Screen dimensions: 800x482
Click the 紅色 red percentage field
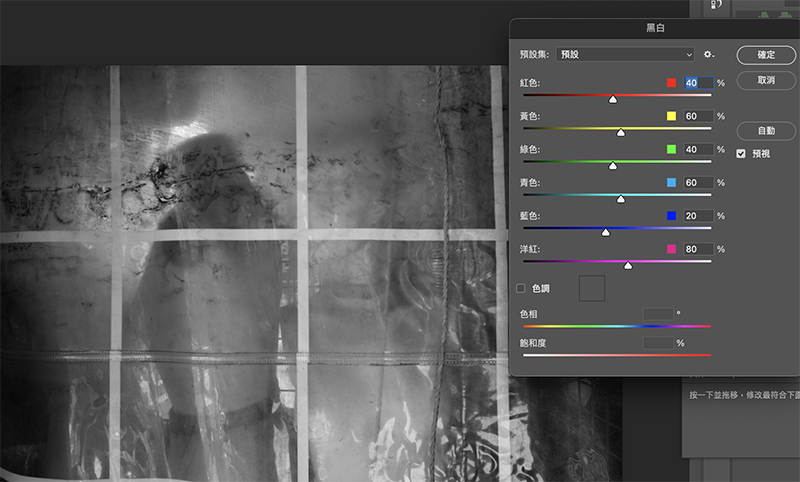697,83
